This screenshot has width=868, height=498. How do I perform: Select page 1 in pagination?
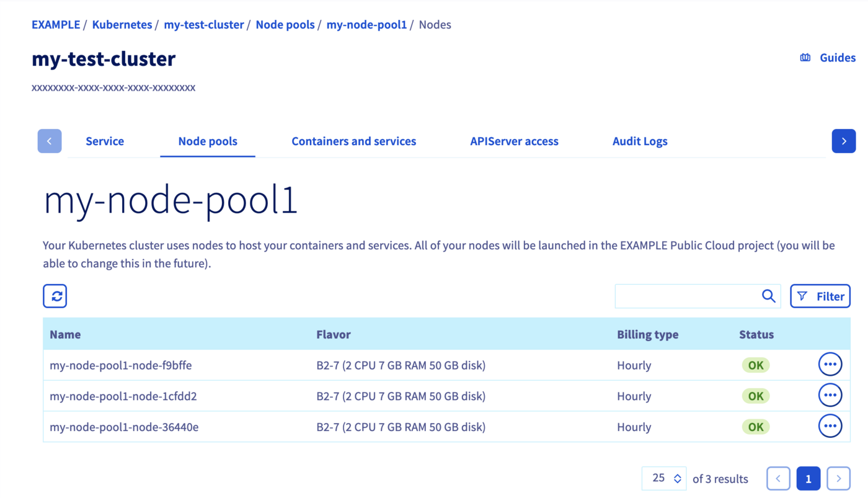click(x=808, y=478)
